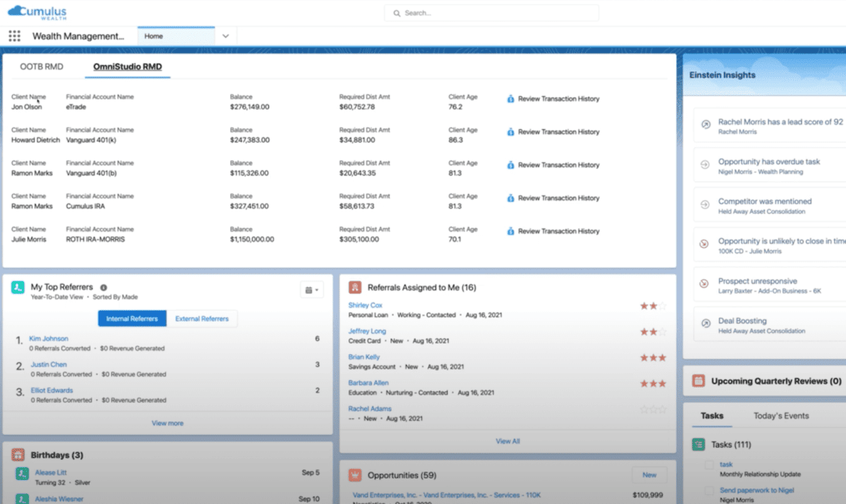Click View All under Referrals Assigned to Me
846x504 pixels.
tap(507, 441)
